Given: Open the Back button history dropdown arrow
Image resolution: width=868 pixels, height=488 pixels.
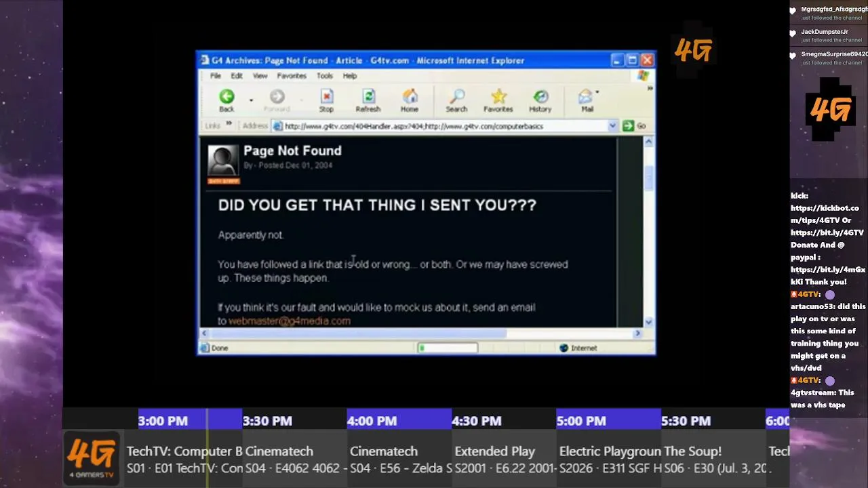Looking at the screenshot, I should [x=251, y=100].
